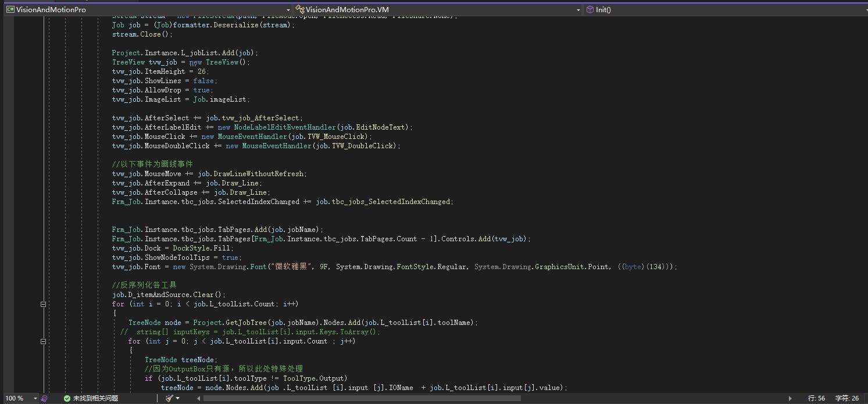Click "tvw_job.ShowNodeToolTips = true;" line
The image size is (868, 404).
coord(177,258)
